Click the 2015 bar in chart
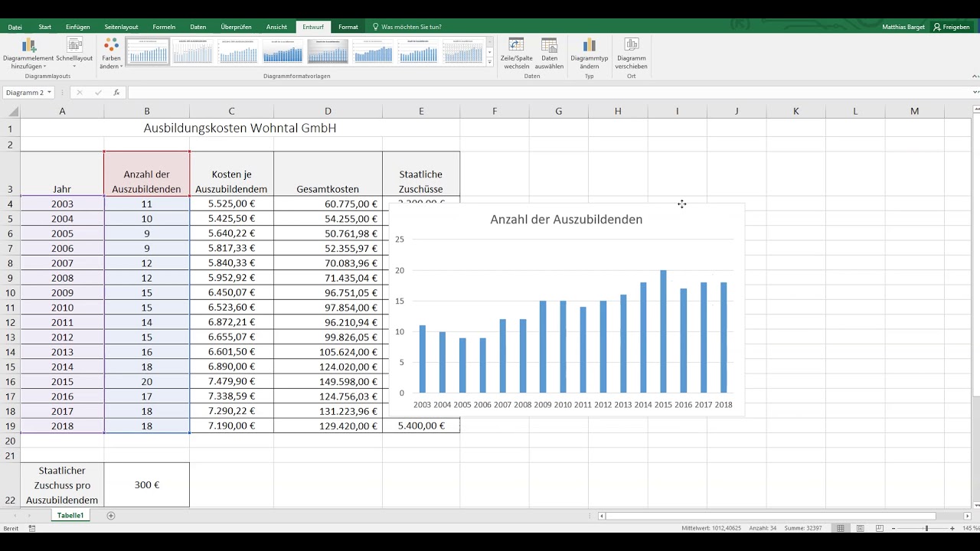The image size is (980, 551). click(663, 331)
